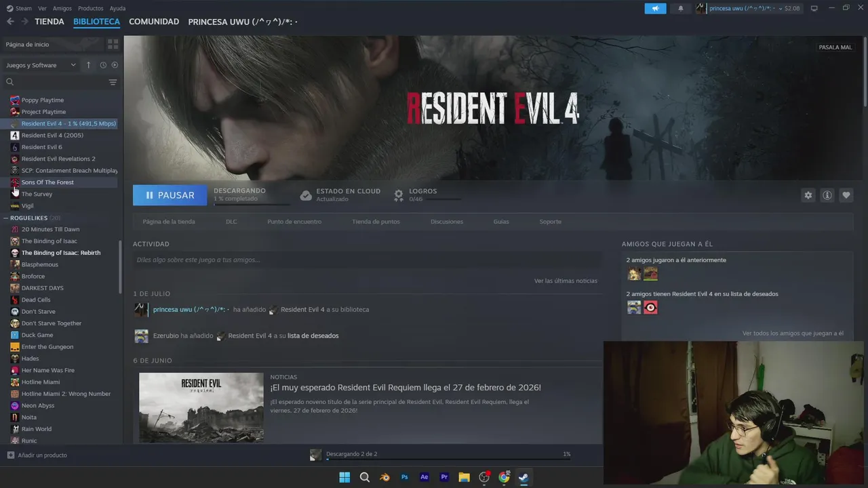Launch Blender from the taskbar

click(x=384, y=477)
